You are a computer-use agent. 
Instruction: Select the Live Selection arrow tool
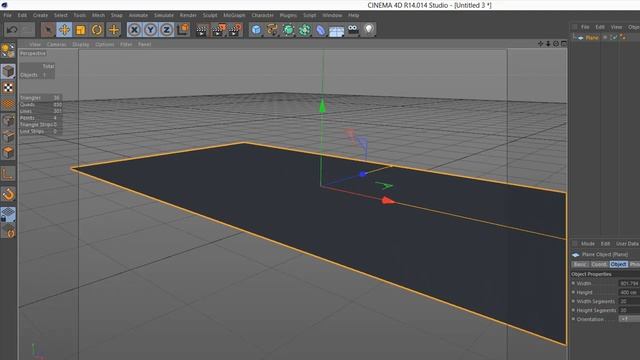click(x=48, y=30)
